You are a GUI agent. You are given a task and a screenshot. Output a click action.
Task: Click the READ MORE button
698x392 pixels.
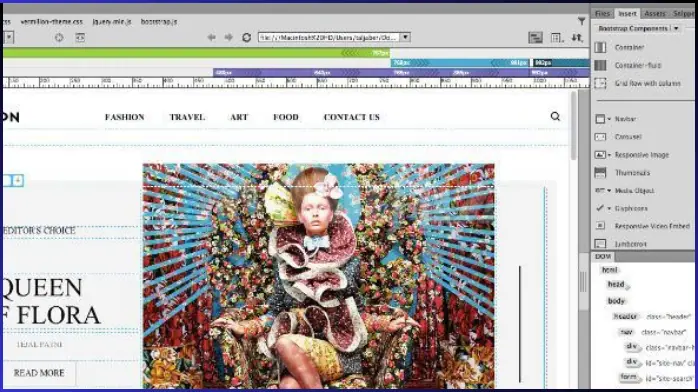coord(39,373)
